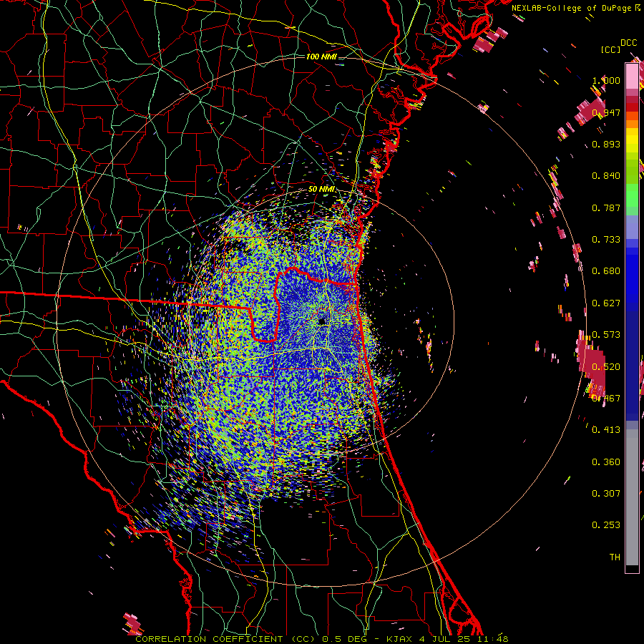Image resolution: width=644 pixels, height=644 pixels.
Task: Click the 0.787 scale value
Action: click(x=606, y=208)
